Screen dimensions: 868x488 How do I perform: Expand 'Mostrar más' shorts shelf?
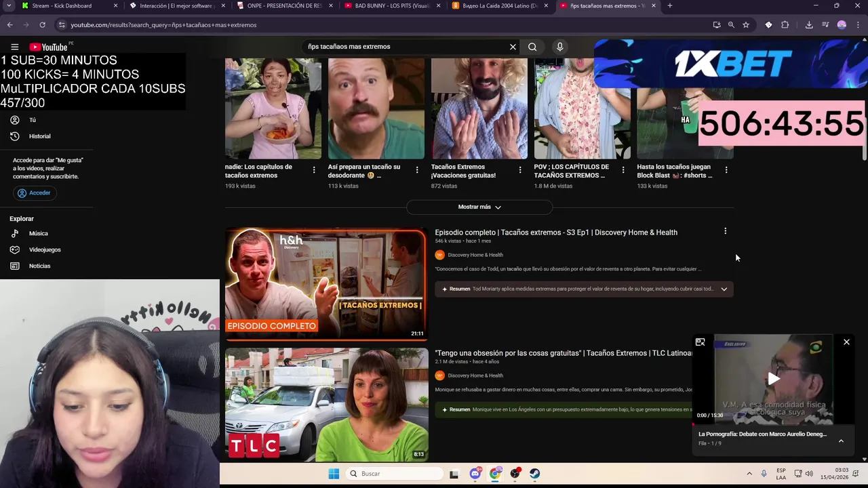tap(479, 207)
